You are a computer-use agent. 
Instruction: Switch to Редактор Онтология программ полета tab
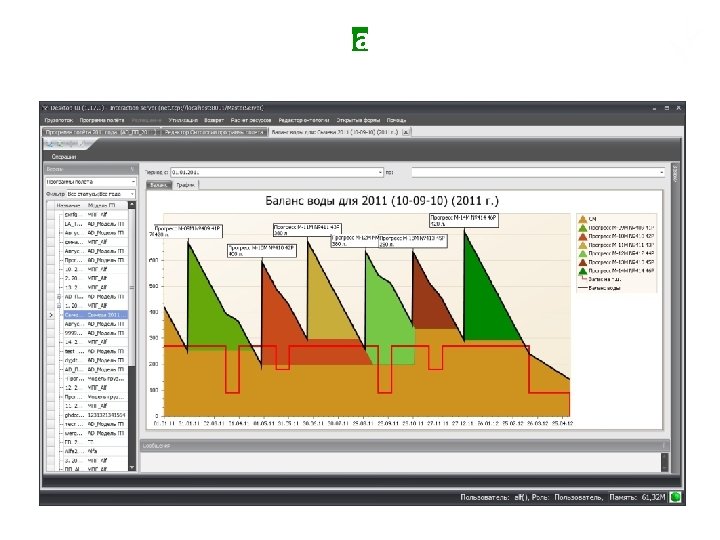[214, 132]
